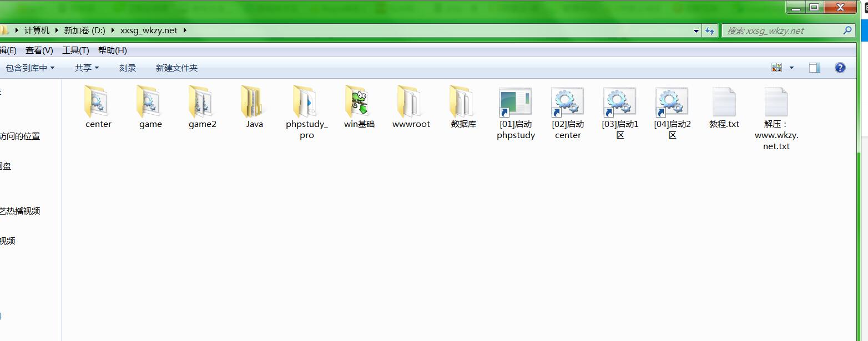Image resolution: width=868 pixels, height=341 pixels.
Task: Click the search xxsg_wkzy.net input field
Action: [781, 31]
